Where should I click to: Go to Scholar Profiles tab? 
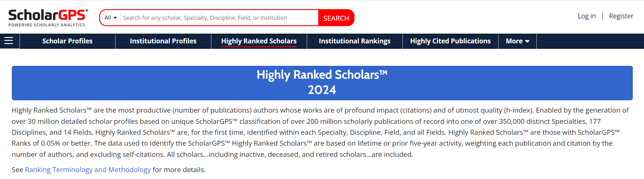click(67, 41)
